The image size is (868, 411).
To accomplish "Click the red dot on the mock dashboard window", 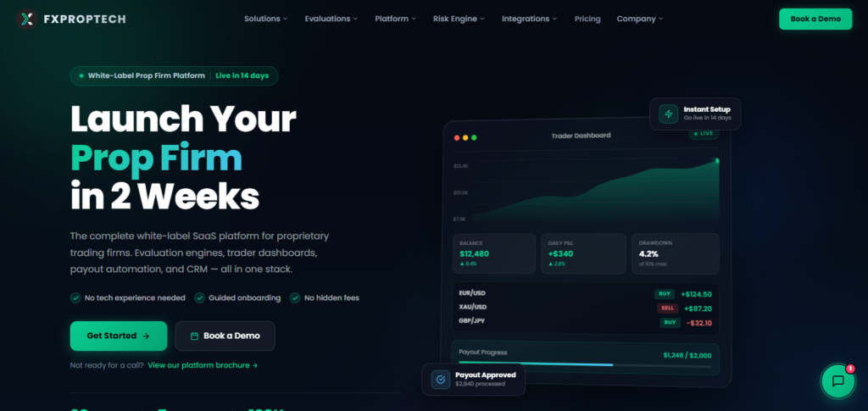I will click(457, 138).
